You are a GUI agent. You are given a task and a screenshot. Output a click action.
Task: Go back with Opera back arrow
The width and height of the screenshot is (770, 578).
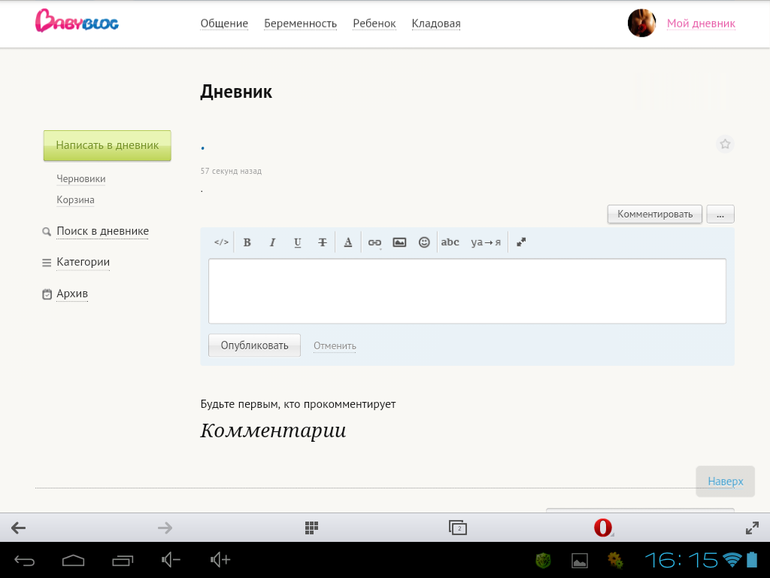(19, 528)
